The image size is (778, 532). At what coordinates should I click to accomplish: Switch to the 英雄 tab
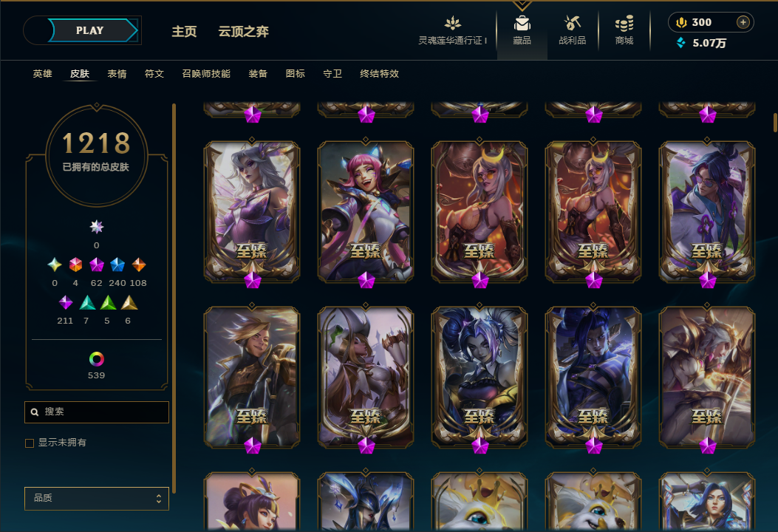pos(42,73)
